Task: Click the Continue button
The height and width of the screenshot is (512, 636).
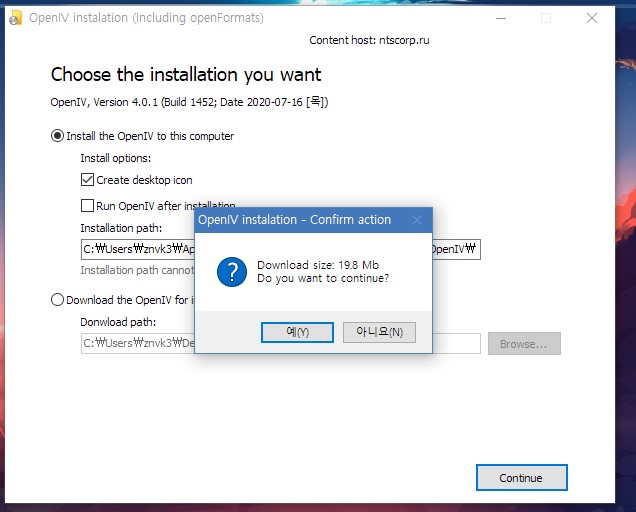Action: pos(522,478)
